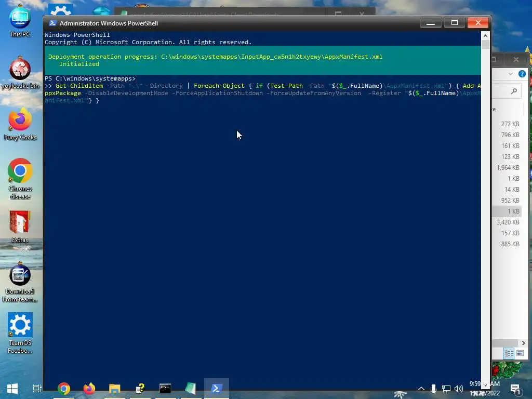532x399 pixels.
Task: Minimize the PowerShell window
Action: tap(431, 23)
